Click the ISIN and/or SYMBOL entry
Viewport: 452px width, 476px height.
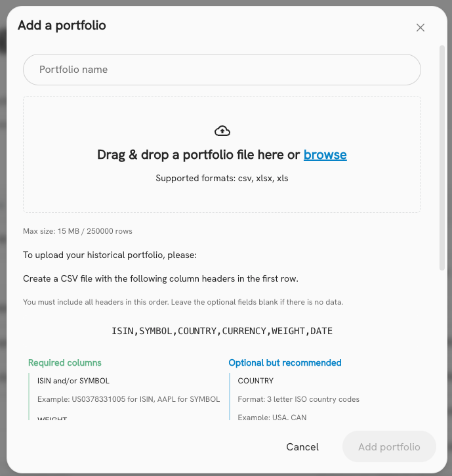(73, 381)
